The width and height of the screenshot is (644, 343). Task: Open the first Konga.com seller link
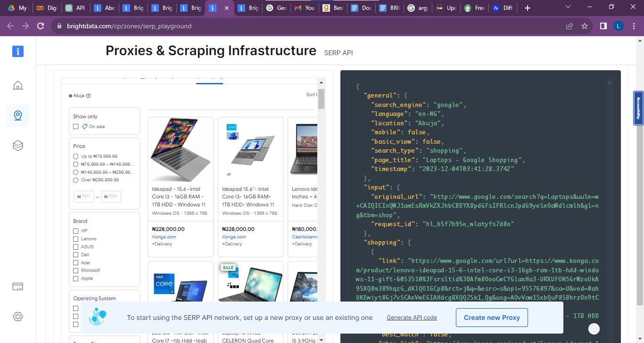[x=164, y=237]
